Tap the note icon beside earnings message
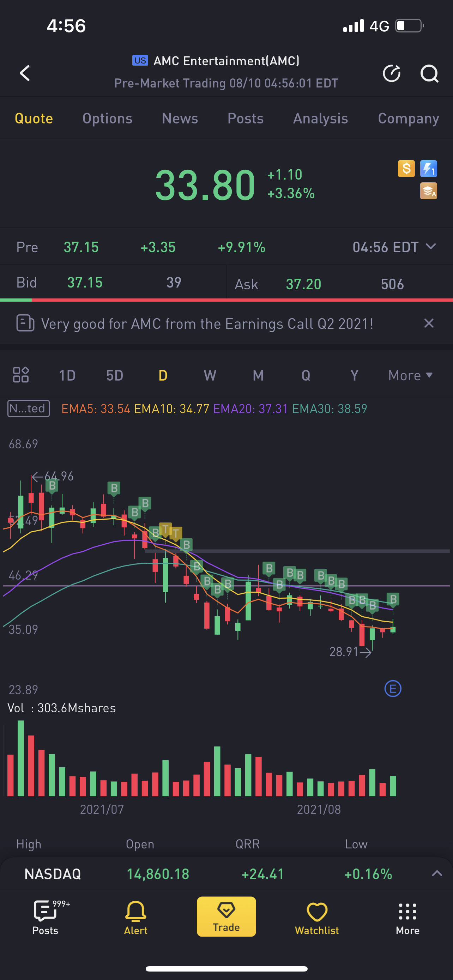This screenshot has width=453, height=980. tap(25, 323)
